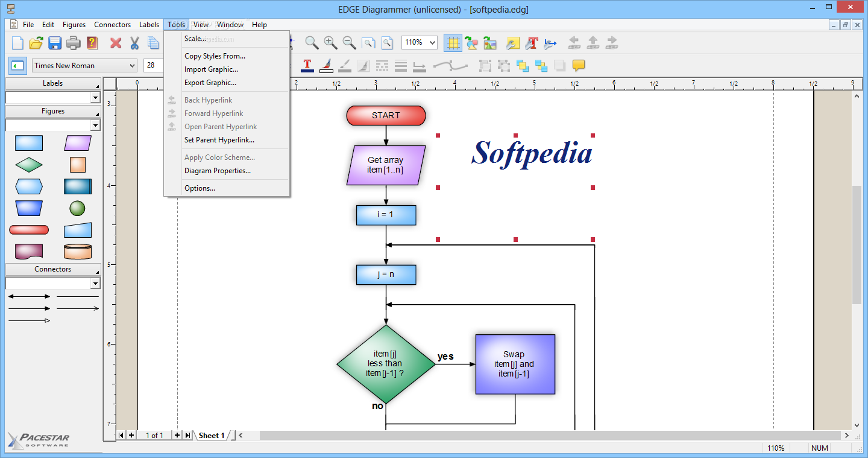
Task: Click the send-to-back overlapping squares icon
Action: coord(541,65)
